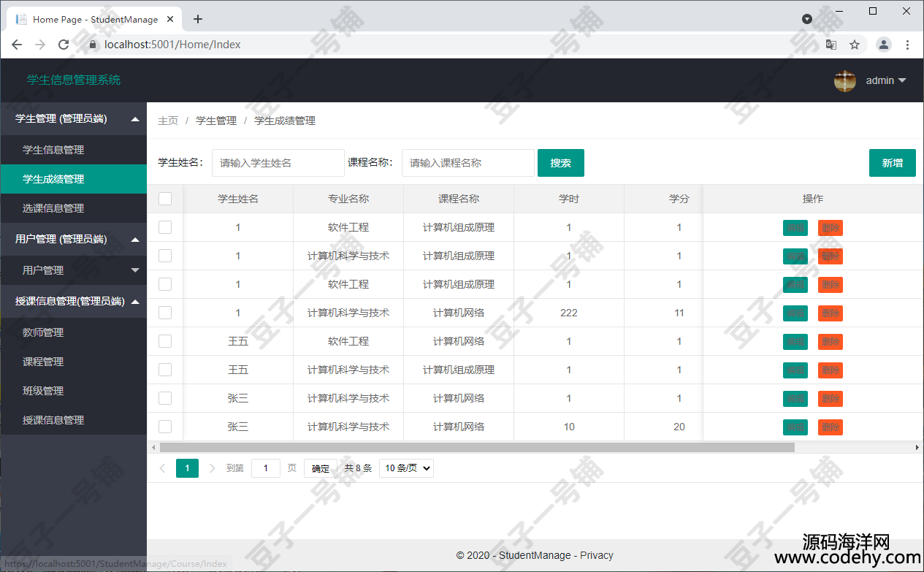Image resolution: width=924 pixels, height=572 pixels.
Task: Open a new browser tab with plus icon
Action: pos(198,19)
